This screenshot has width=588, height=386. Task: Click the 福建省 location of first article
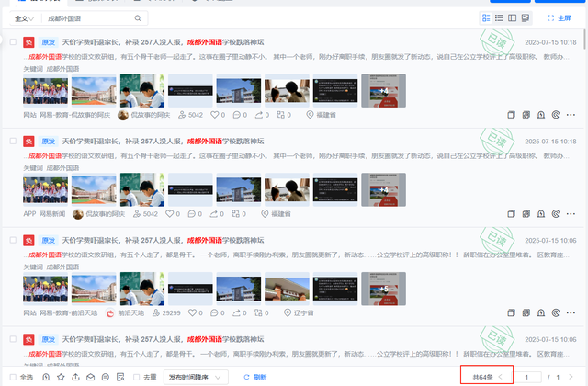point(322,115)
